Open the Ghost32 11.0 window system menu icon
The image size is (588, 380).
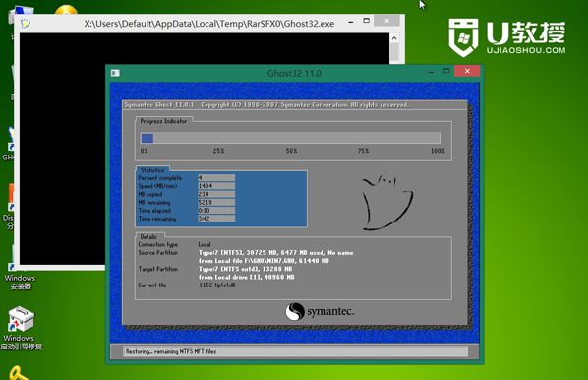click(115, 73)
